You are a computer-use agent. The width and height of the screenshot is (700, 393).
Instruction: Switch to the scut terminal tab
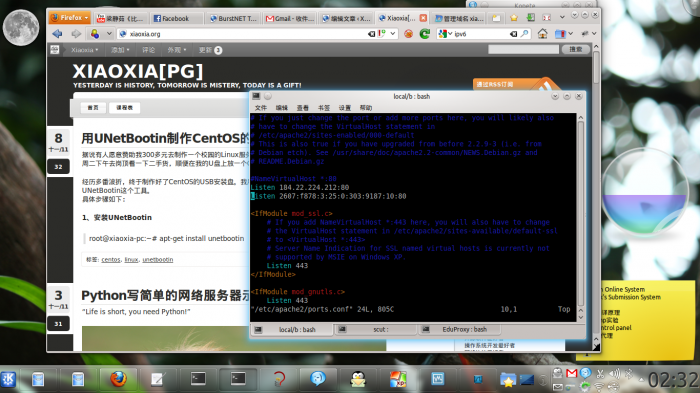[375, 330]
